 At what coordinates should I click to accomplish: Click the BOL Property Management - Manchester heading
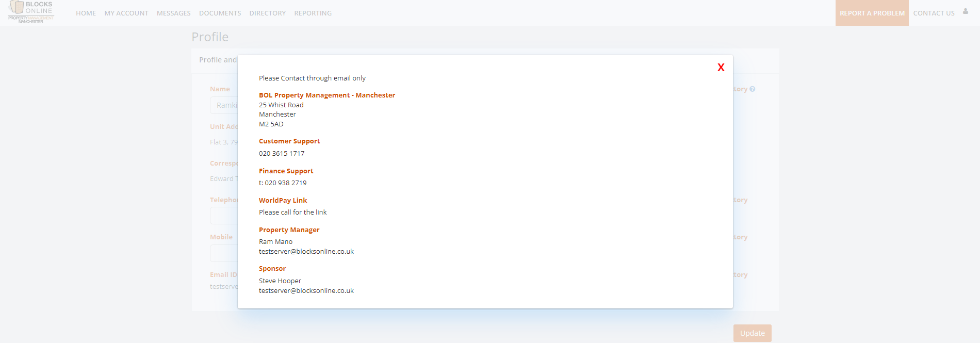click(327, 95)
